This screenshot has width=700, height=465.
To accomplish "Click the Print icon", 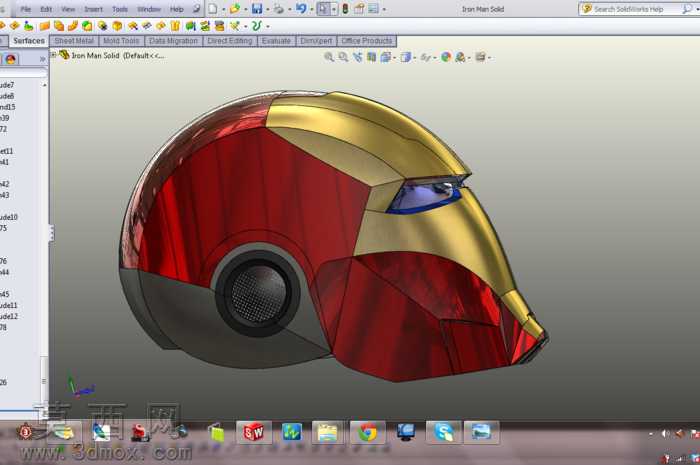I will tap(279, 8).
